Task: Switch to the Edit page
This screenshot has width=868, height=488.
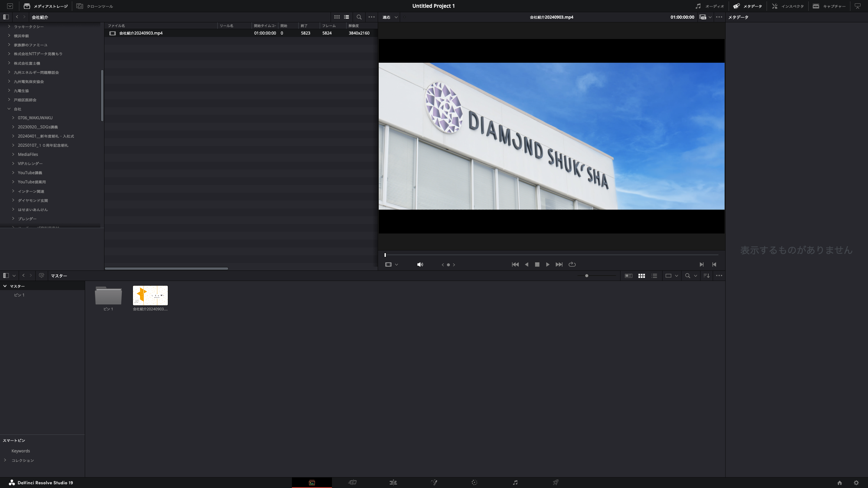Action: pyautogui.click(x=393, y=483)
